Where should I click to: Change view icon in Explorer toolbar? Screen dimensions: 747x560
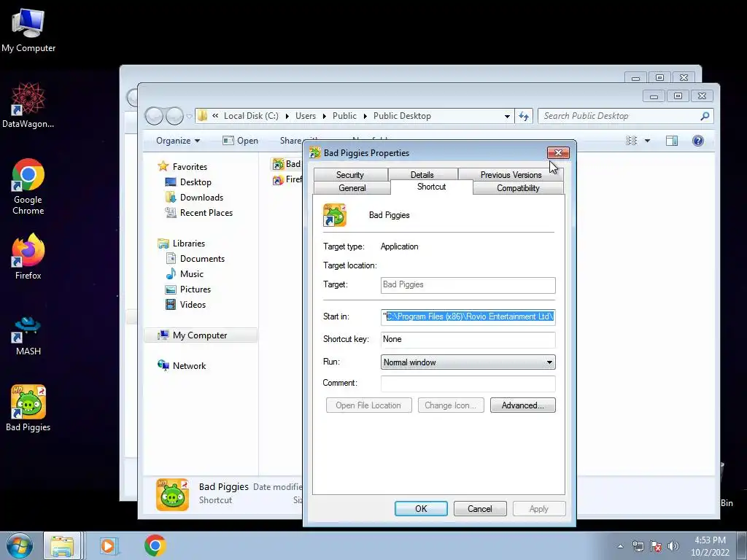pyautogui.click(x=632, y=141)
